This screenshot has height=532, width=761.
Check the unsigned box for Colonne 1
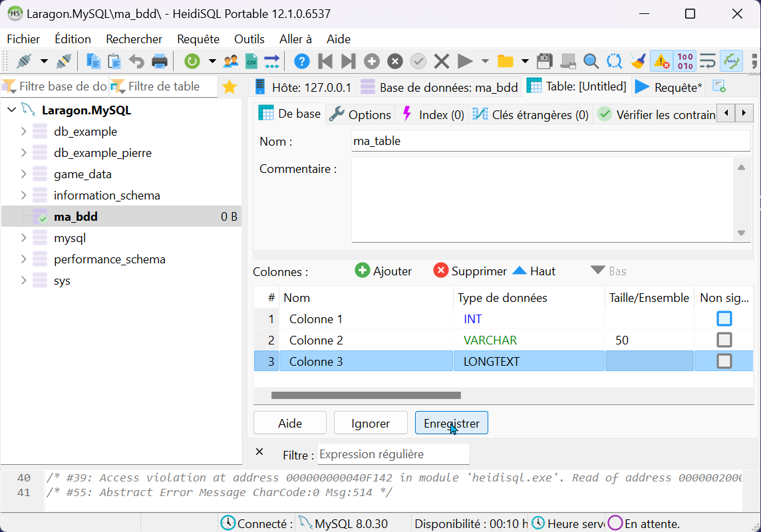click(x=724, y=319)
